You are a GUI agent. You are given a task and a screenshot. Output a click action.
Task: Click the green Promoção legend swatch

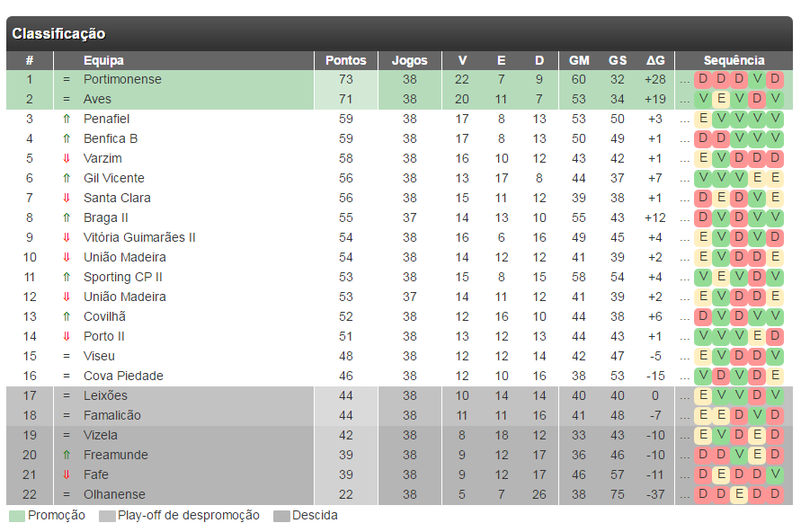pyautogui.click(x=17, y=516)
